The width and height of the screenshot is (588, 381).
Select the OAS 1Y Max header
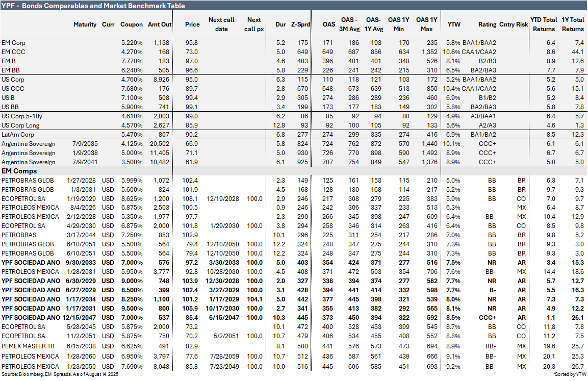pos(426,24)
